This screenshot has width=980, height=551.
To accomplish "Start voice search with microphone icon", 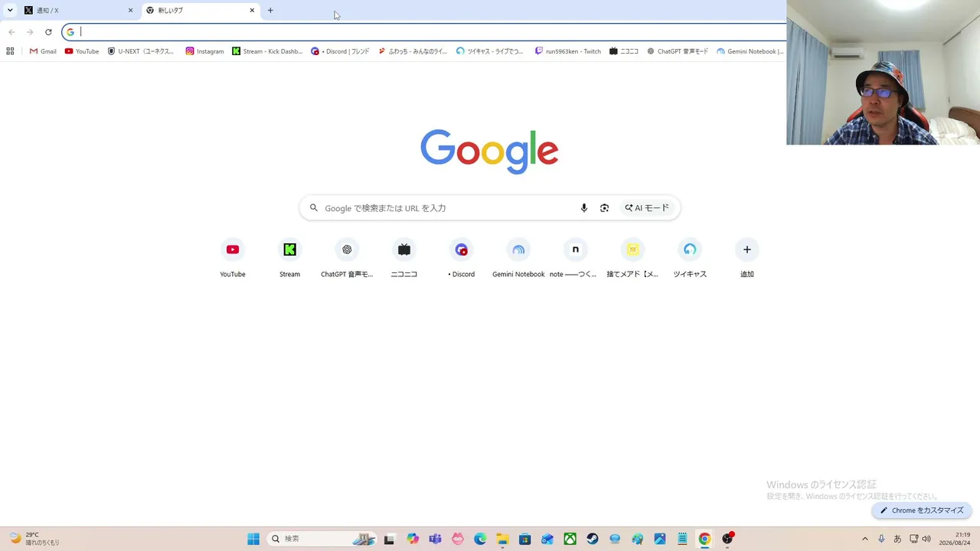I will 584,208.
